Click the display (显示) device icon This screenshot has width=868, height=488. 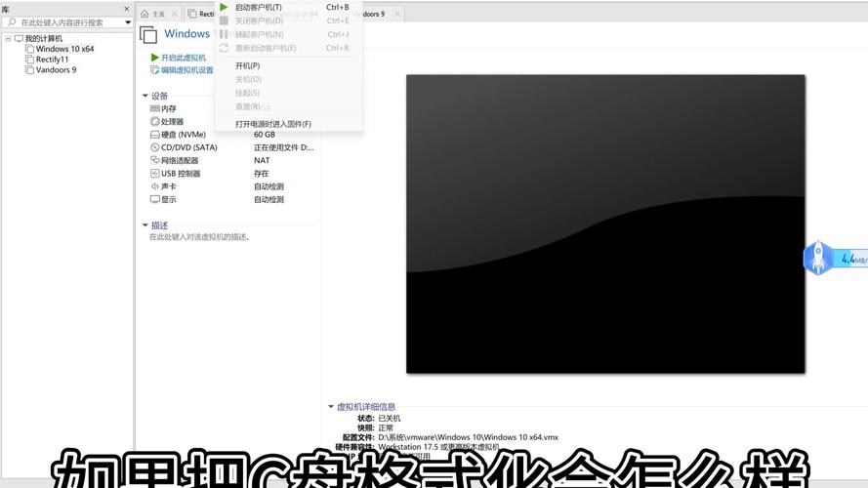coord(154,199)
